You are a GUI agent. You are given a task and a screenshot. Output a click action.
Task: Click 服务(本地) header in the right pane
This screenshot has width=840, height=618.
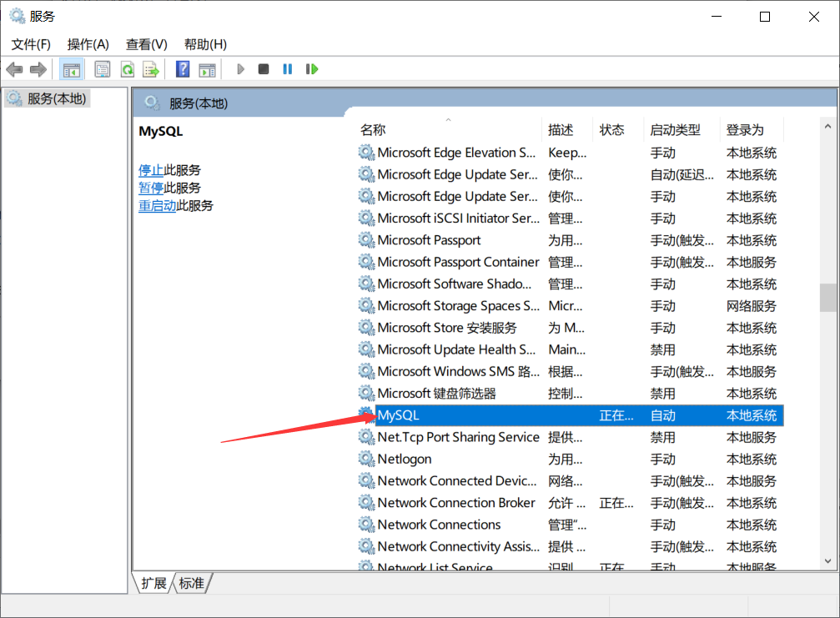click(x=199, y=103)
